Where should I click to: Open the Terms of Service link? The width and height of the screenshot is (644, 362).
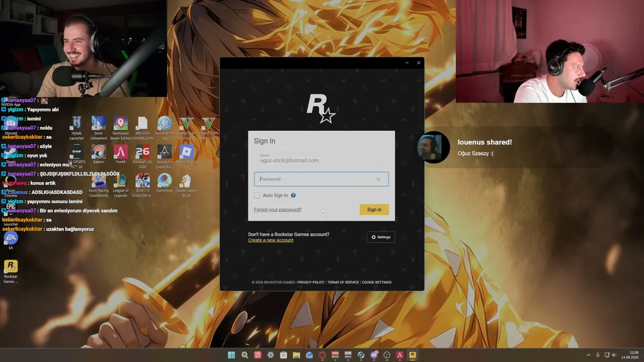343,283
